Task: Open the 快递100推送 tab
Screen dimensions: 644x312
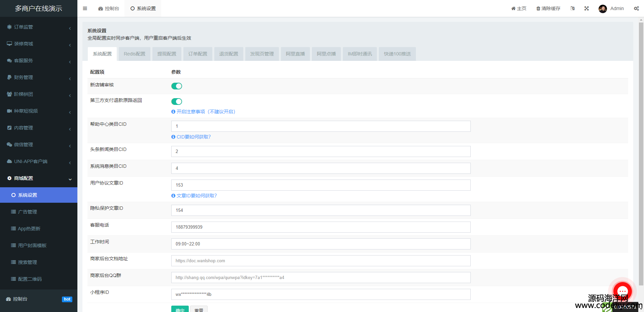Action: click(397, 54)
